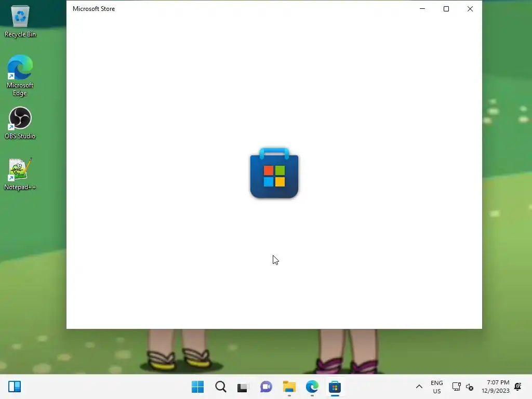Image resolution: width=532 pixels, height=399 pixels.
Task: Switch the ENG US input language
Action: coord(436,387)
